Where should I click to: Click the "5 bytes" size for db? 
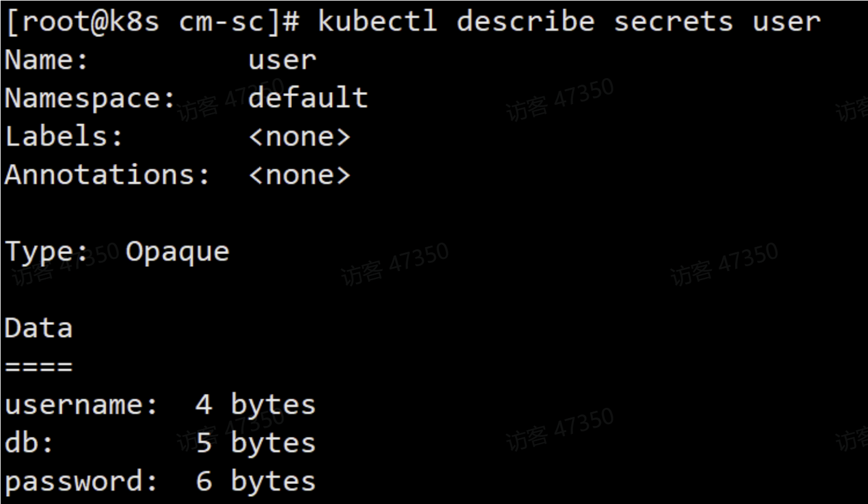click(256, 443)
